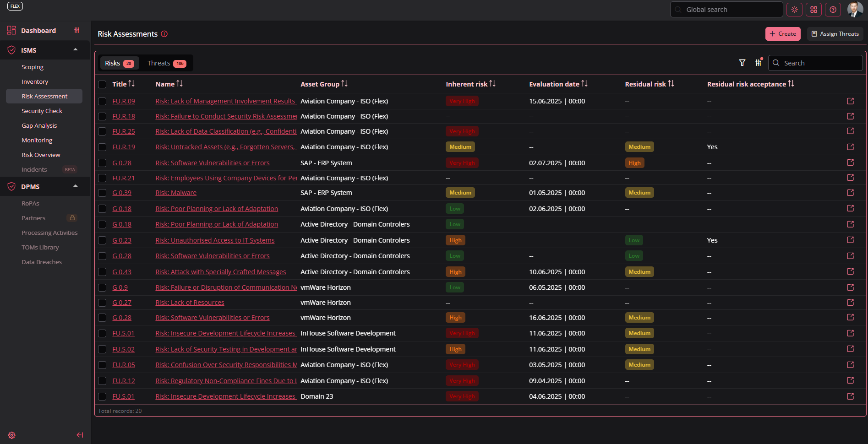The image size is (868, 444).
Task: Click the Create button
Action: (782, 34)
